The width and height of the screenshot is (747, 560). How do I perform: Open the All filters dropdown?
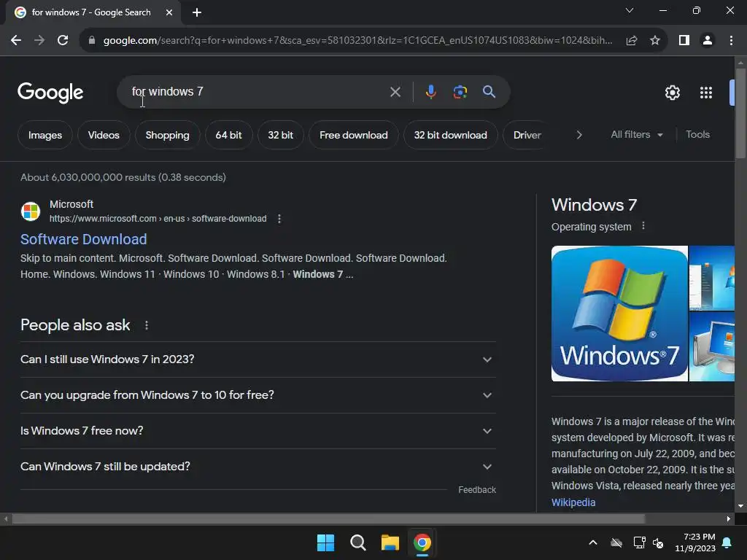pyautogui.click(x=636, y=135)
